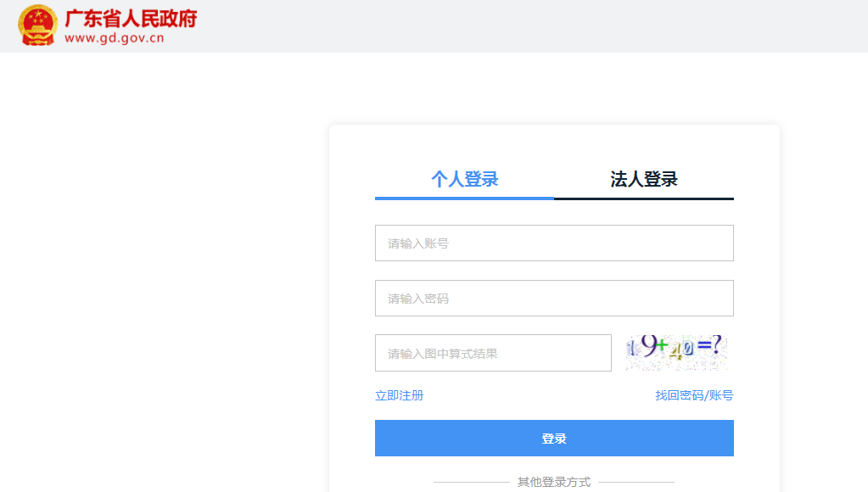This screenshot has height=492, width=868.
Task: Switch to the 法人登录 tab
Action: [x=644, y=179]
